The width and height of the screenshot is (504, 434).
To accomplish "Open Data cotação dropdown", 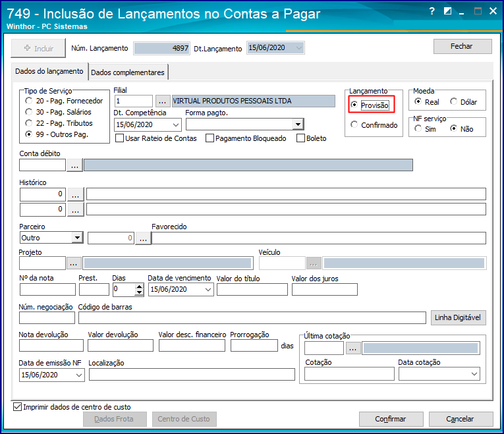I will tap(474, 374).
